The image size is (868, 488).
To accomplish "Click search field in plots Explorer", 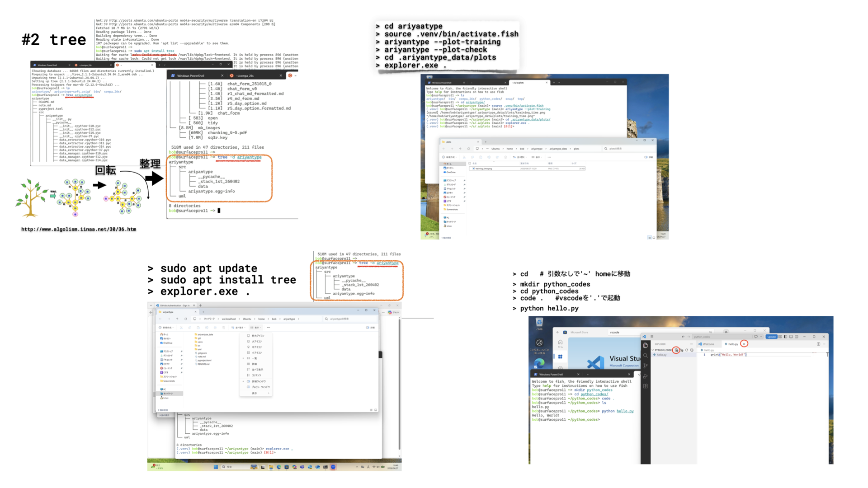I will point(629,149).
